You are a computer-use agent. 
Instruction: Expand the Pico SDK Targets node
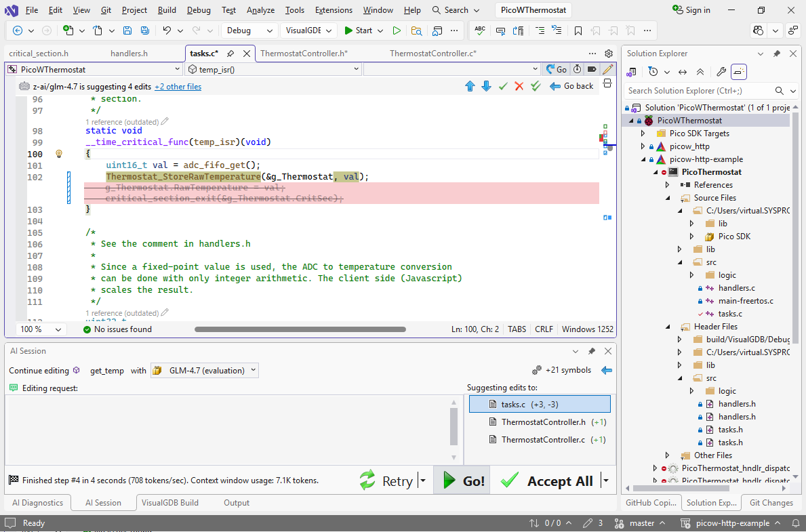(x=643, y=134)
